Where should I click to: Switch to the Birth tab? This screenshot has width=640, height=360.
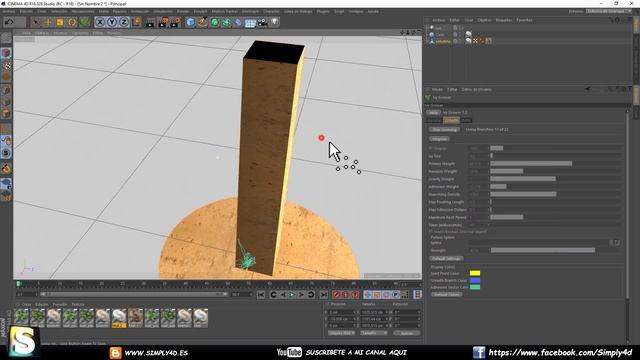pos(466,120)
